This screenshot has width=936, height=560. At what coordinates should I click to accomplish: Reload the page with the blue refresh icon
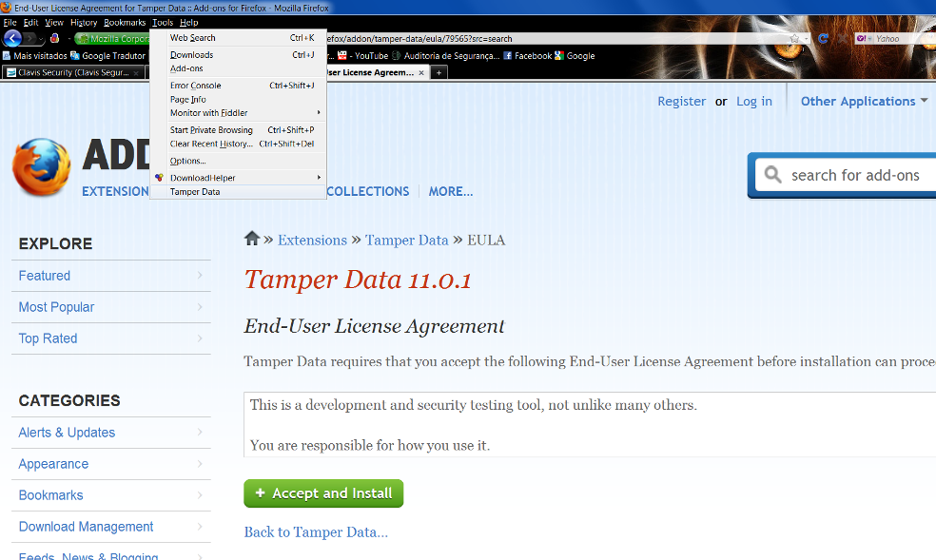(823, 39)
